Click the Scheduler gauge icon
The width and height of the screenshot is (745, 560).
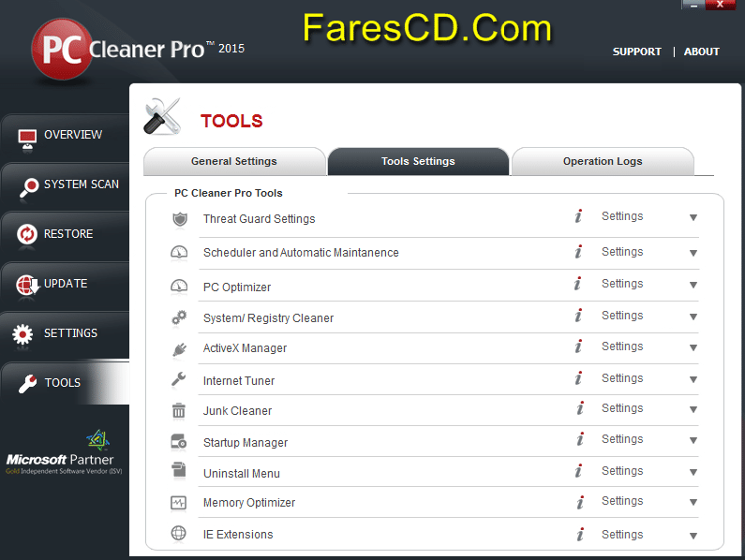tap(179, 252)
